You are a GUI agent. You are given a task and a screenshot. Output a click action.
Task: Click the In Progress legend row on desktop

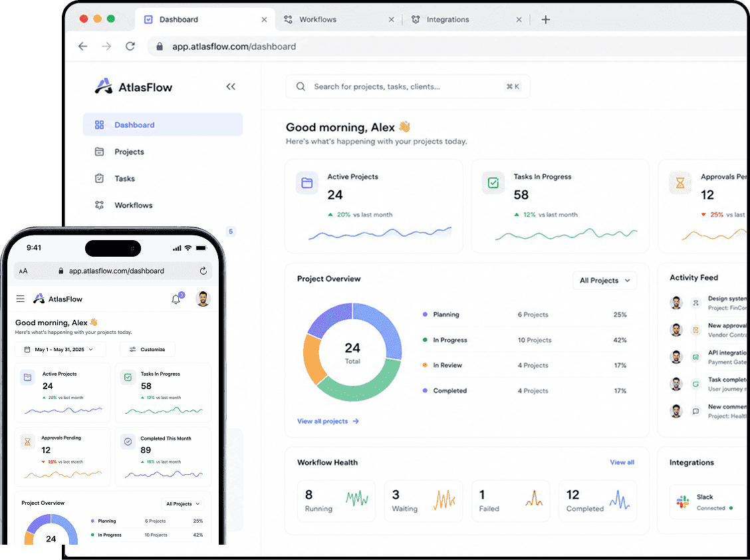525,340
